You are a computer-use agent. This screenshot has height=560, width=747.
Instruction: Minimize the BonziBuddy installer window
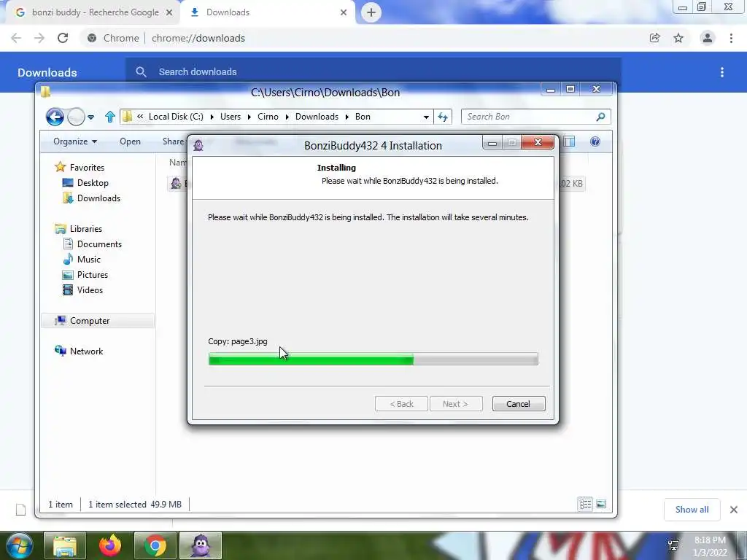[492, 142]
